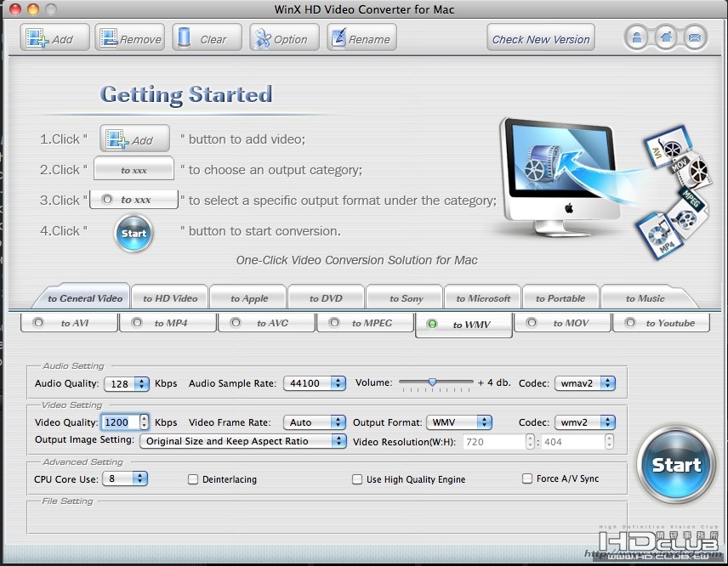Click the sample 'to xxx' radio format button
The height and width of the screenshot is (566, 728).
[134, 200]
